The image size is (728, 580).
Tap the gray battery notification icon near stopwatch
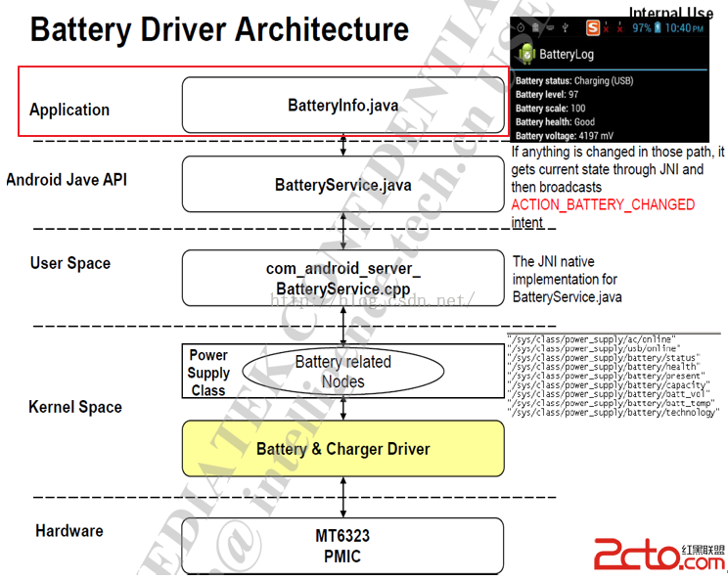(535, 27)
